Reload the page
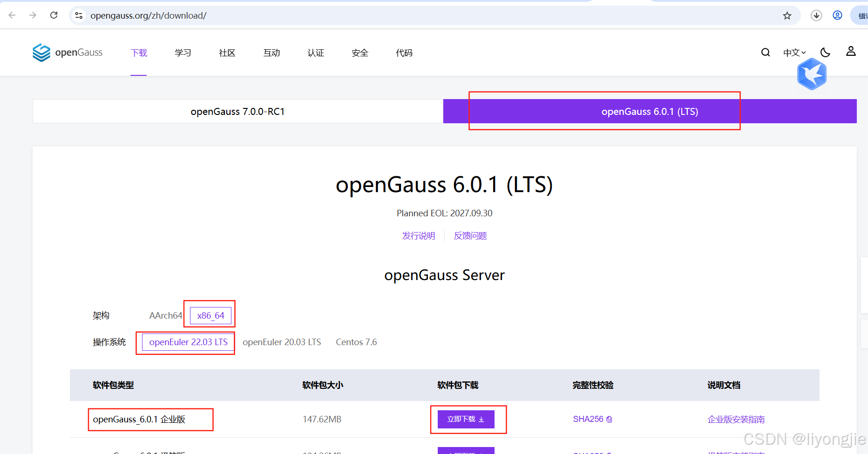The height and width of the screenshot is (454, 868). pyautogui.click(x=54, y=15)
